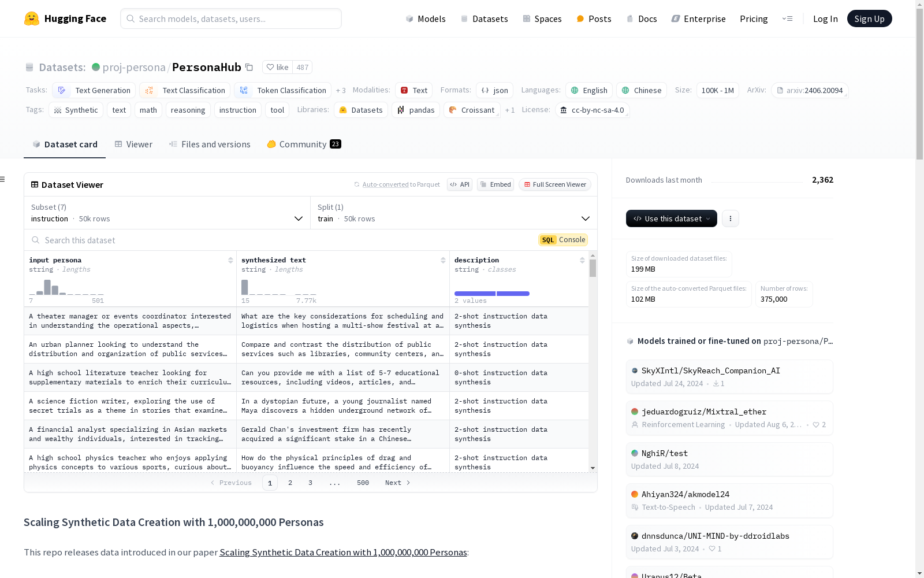
Task: Click the json format tag
Action: (x=495, y=90)
